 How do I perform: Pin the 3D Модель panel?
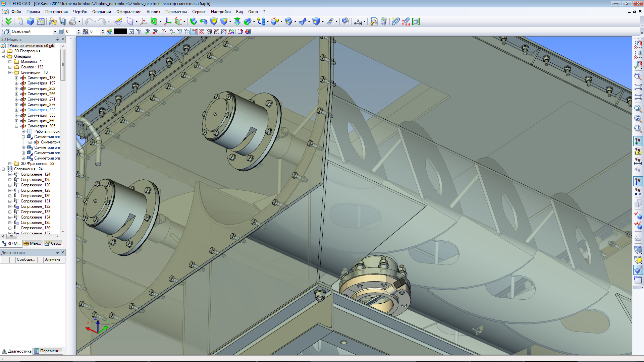pos(57,39)
